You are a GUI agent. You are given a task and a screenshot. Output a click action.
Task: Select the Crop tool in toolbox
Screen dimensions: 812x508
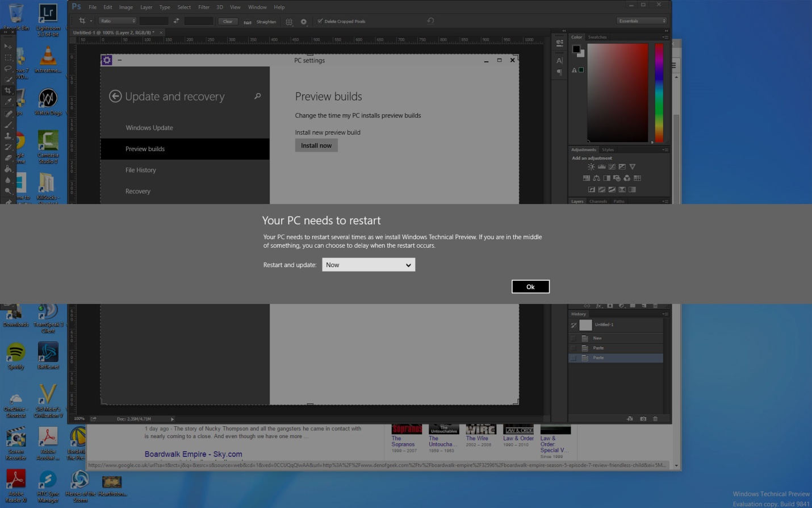8,90
